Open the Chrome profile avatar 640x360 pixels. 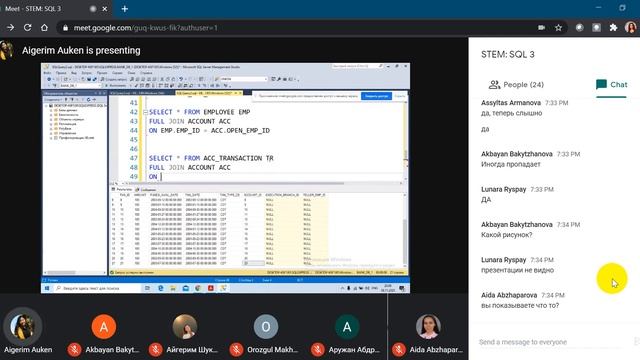click(x=631, y=28)
